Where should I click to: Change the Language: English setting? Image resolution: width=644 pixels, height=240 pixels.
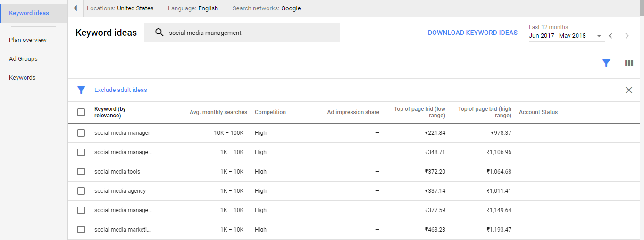tap(193, 8)
